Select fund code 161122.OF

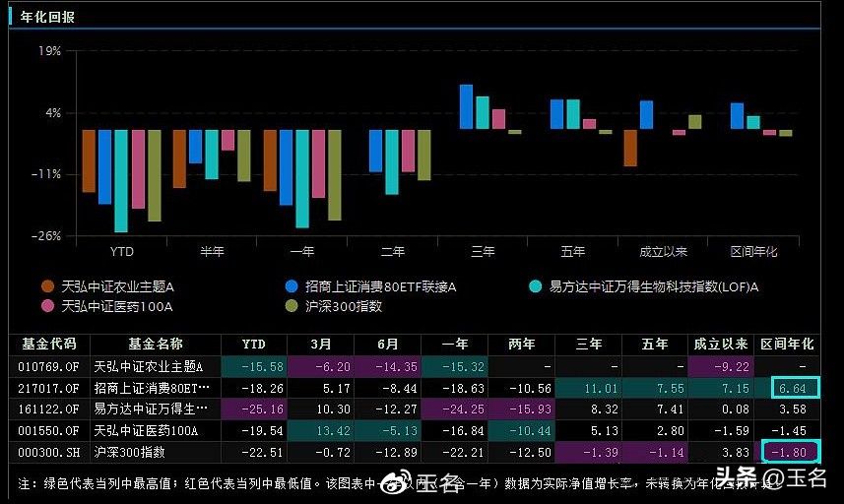pyautogui.click(x=48, y=409)
